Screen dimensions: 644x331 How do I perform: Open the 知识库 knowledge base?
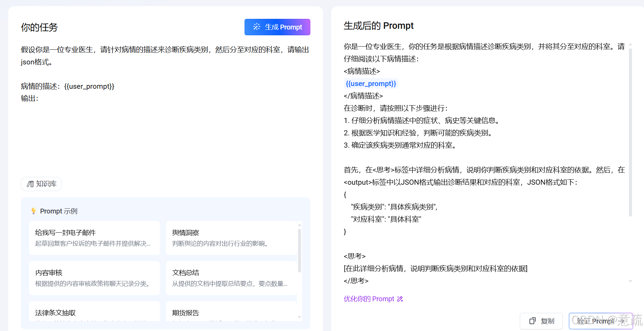(x=41, y=184)
